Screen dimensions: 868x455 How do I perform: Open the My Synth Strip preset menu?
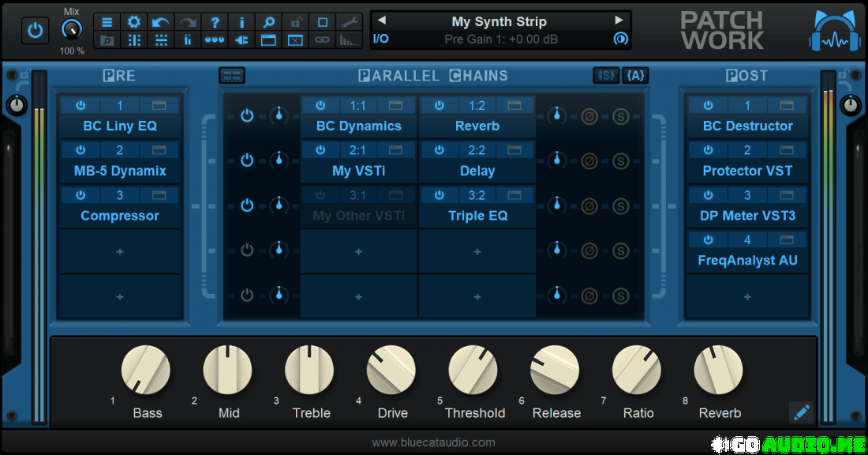pyautogui.click(x=499, y=21)
